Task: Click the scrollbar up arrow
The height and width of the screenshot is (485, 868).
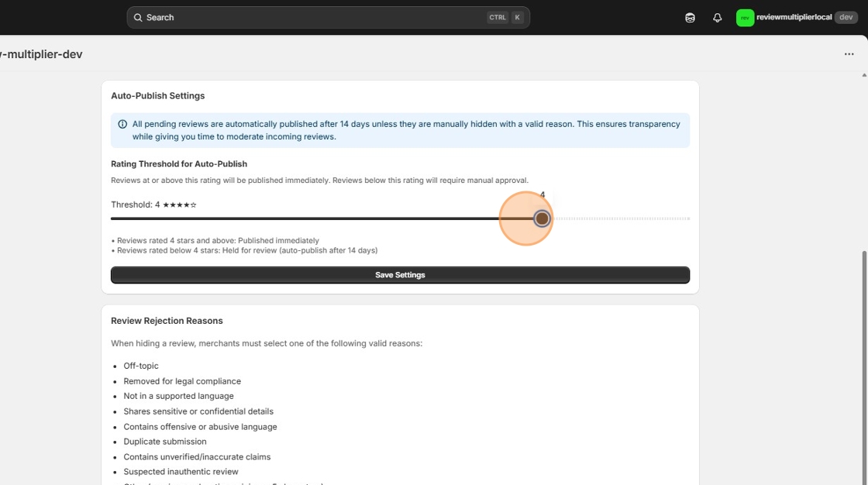Action: pos(863,75)
